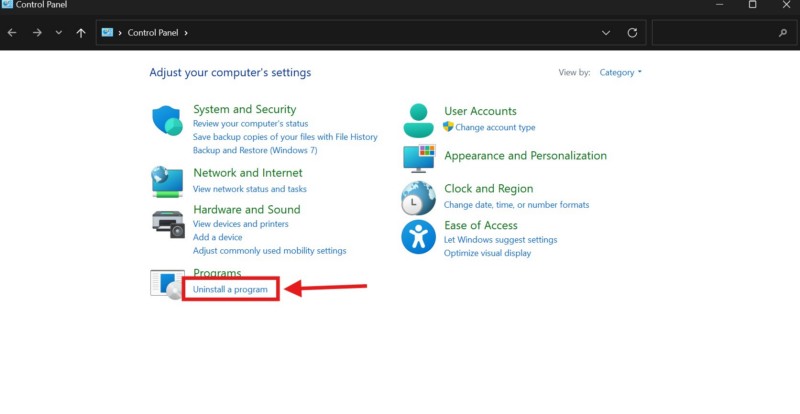Open the Uninstall a program link
Viewport: 800px width, 414px height.
[230, 289]
